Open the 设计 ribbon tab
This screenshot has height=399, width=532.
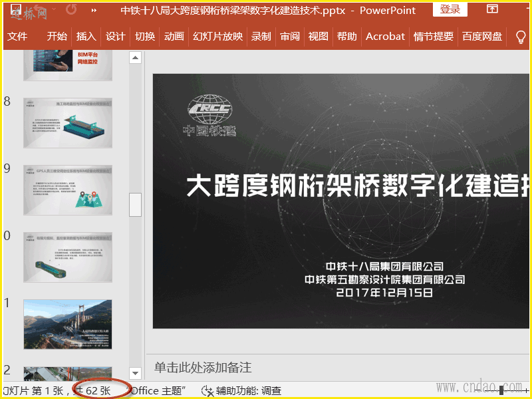[x=115, y=37]
